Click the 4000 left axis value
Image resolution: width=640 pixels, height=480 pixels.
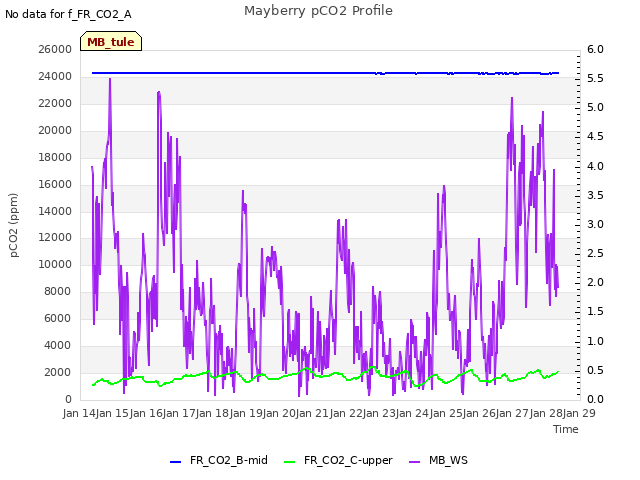58,345
